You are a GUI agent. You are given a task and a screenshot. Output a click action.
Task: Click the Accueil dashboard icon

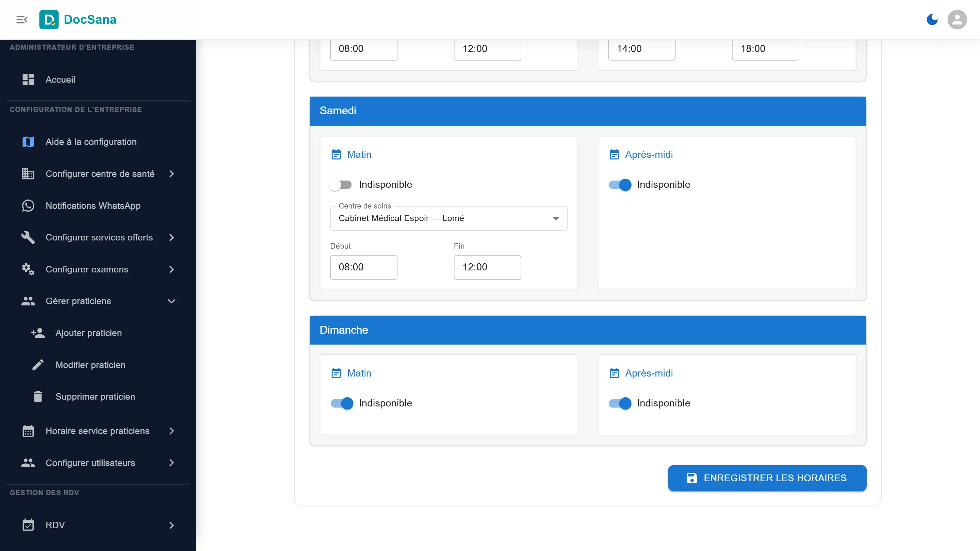coord(28,80)
